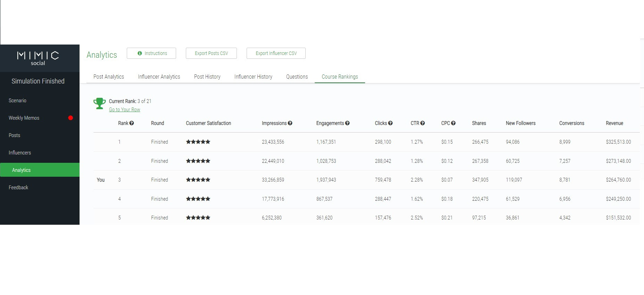Click Export Influencer CSV button

pos(276,53)
